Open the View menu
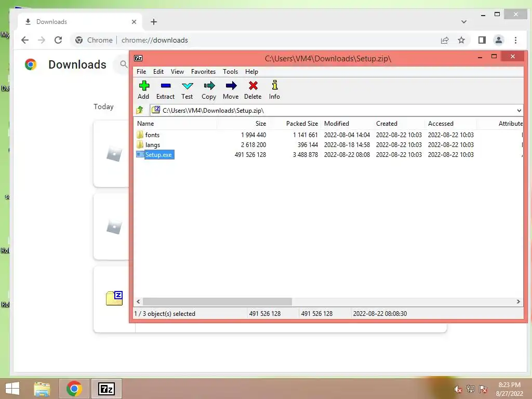This screenshot has height=399, width=532. click(177, 72)
